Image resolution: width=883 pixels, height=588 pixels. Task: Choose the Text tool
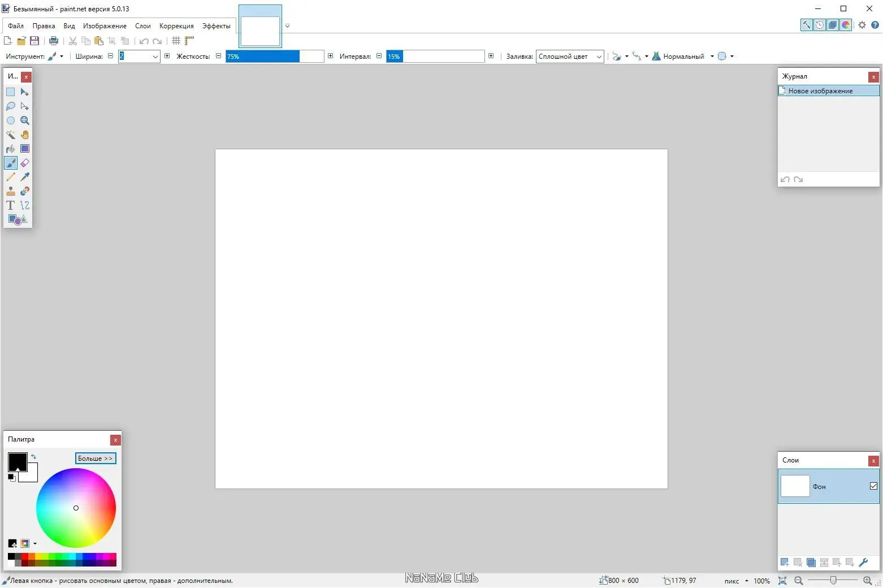[x=10, y=205]
